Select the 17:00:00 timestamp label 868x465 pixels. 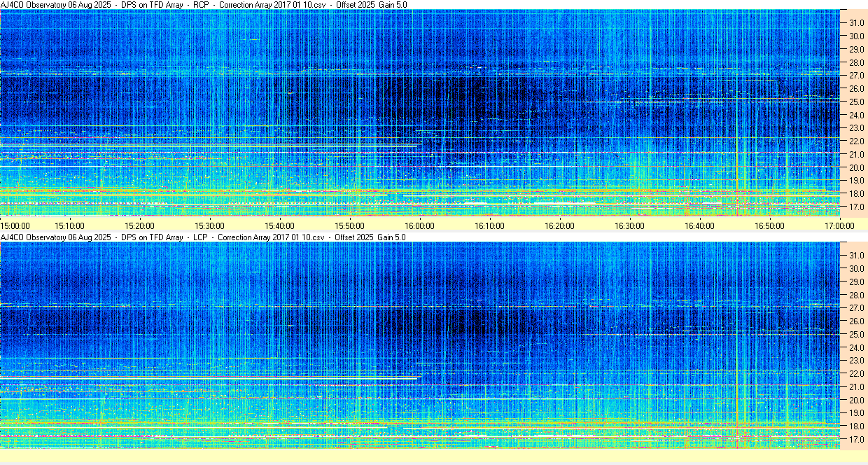839,225
